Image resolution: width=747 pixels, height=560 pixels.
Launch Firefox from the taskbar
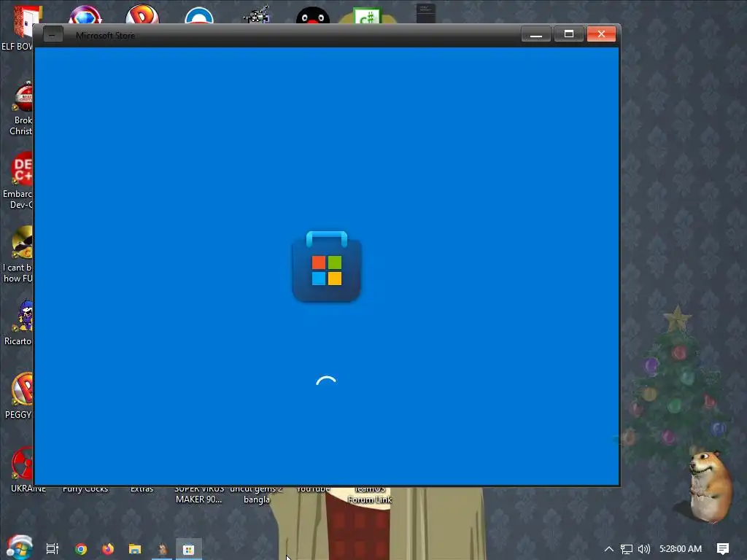(108, 549)
